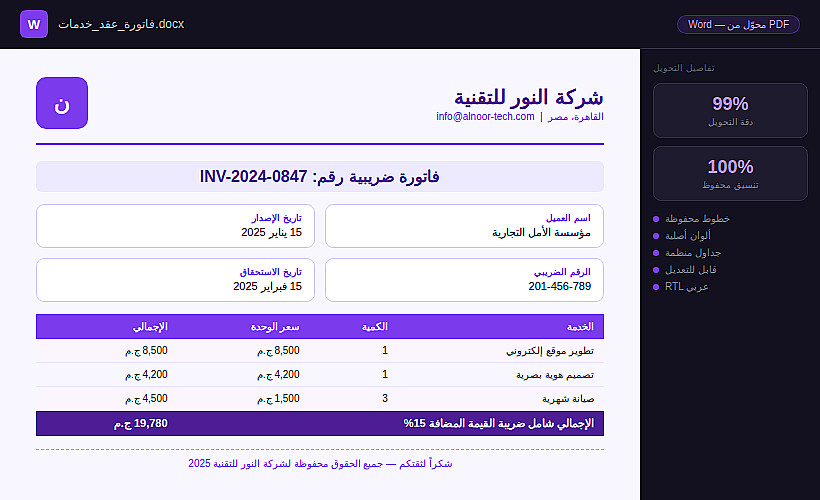Click the 99% conversion accuracy card
This screenshot has height=500, width=820.
tap(730, 110)
